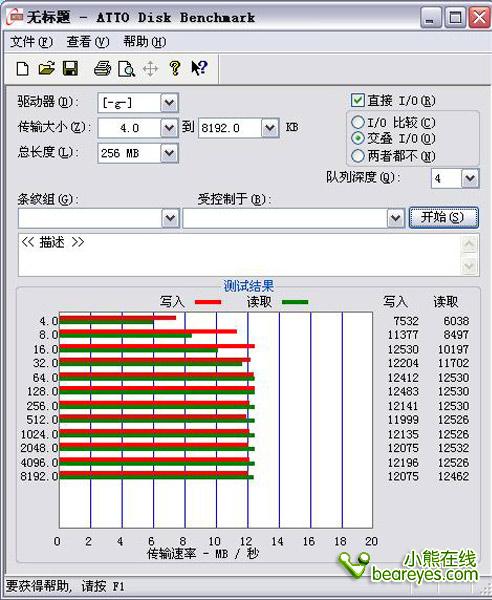Click inside the 描述 description text field
Image resolution: width=492 pixels, height=600 pixels.
coord(240,255)
